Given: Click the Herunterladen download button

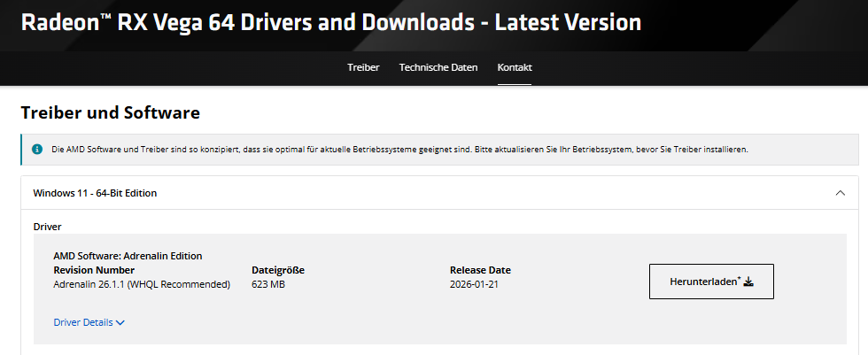Looking at the screenshot, I should pos(711,282).
